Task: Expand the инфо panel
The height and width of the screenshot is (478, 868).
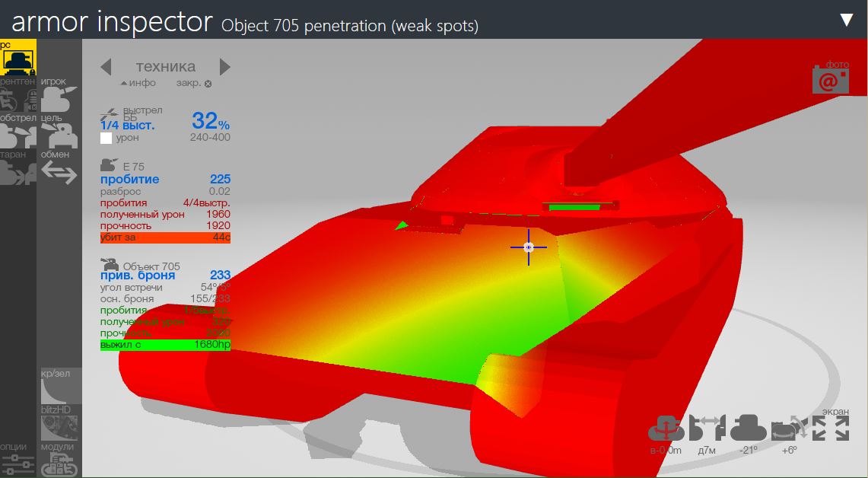Action: pos(138,83)
